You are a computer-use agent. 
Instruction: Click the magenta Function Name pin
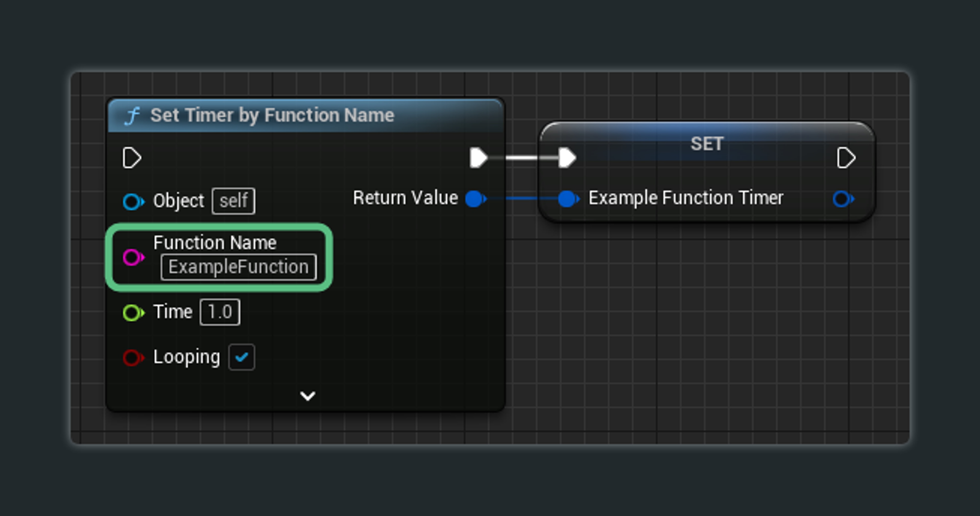click(133, 257)
